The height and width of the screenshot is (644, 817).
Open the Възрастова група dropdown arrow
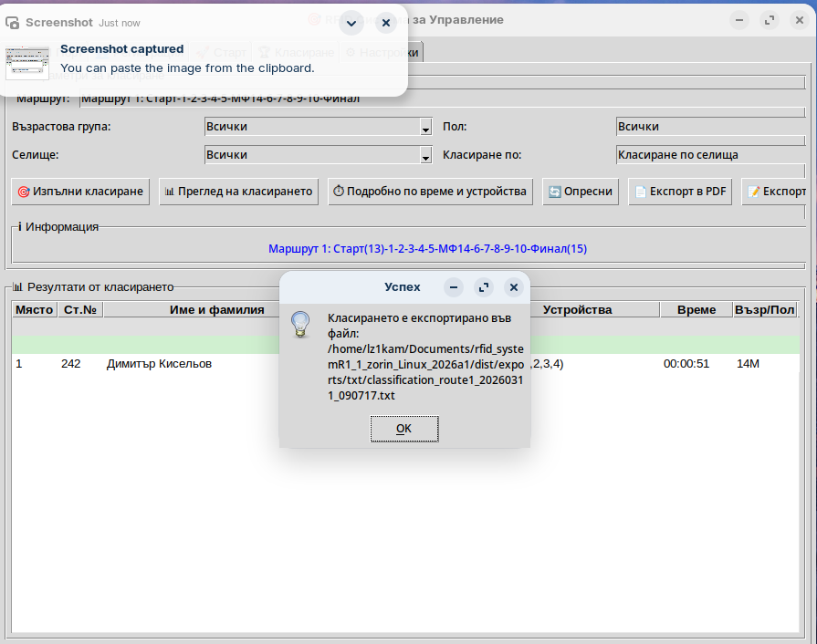425,128
